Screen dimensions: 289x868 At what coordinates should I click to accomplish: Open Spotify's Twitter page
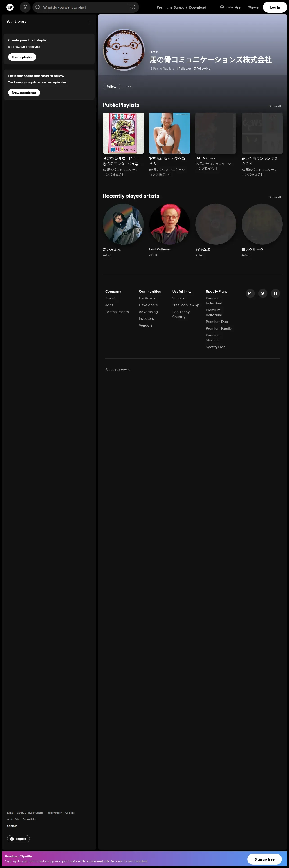point(263,293)
